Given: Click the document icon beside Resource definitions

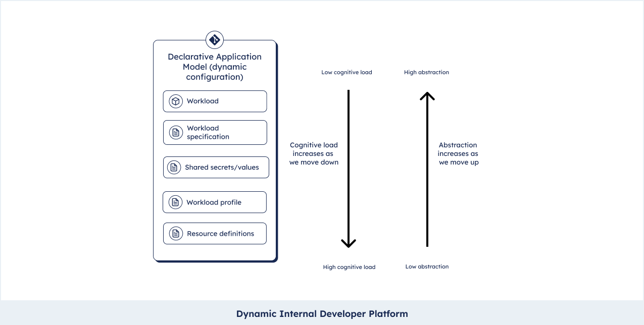Looking at the screenshot, I should (176, 234).
